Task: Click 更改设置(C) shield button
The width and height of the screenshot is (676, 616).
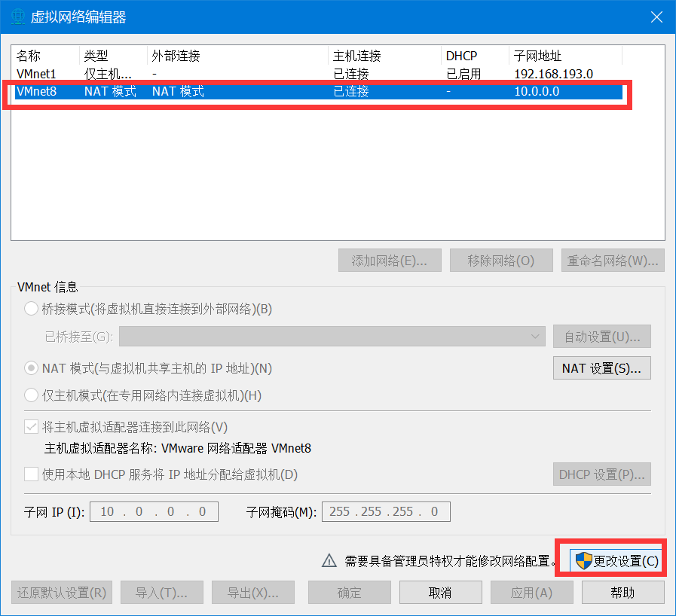Action: [x=616, y=561]
